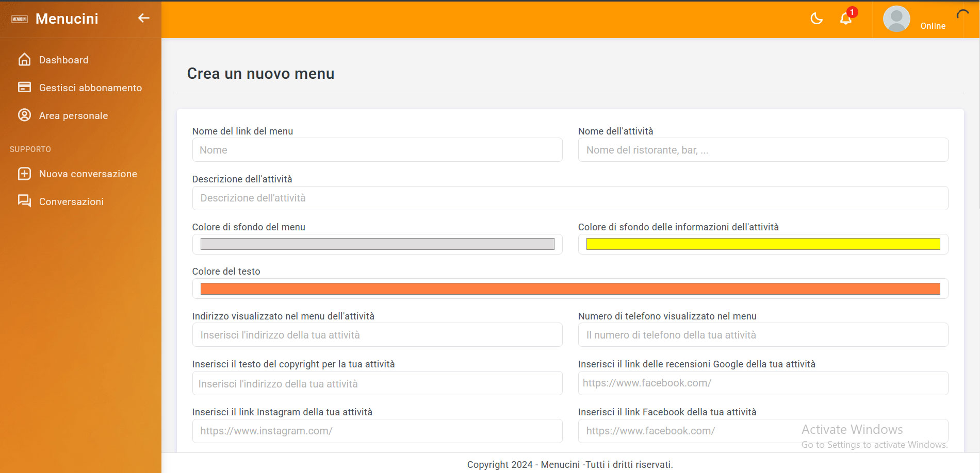This screenshot has width=980, height=473.
Task: Collapse sidebar with the back arrow
Action: [x=143, y=18]
